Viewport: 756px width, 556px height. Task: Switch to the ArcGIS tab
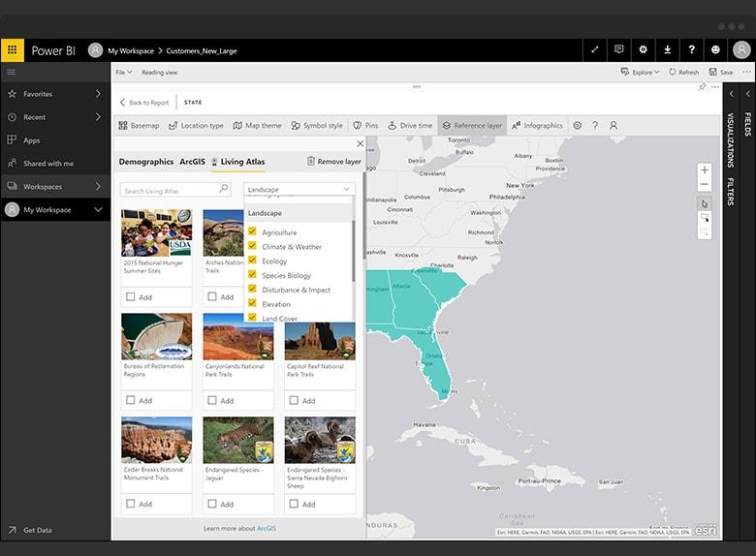(x=192, y=162)
